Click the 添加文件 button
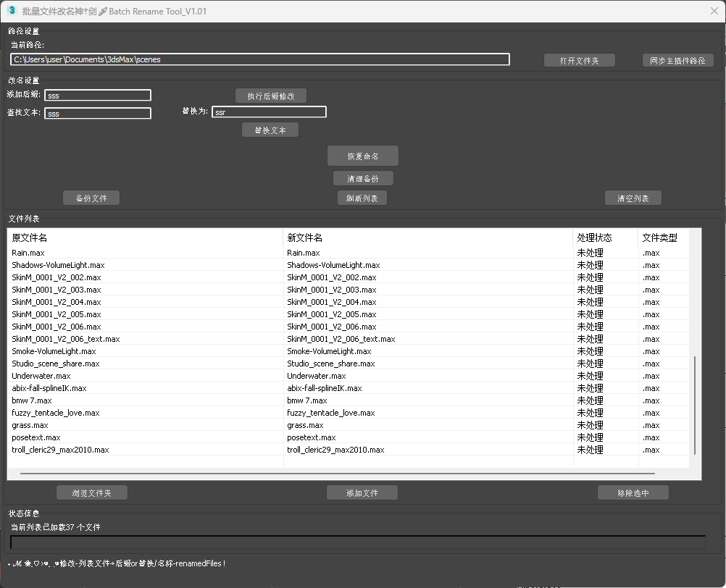 coord(362,493)
